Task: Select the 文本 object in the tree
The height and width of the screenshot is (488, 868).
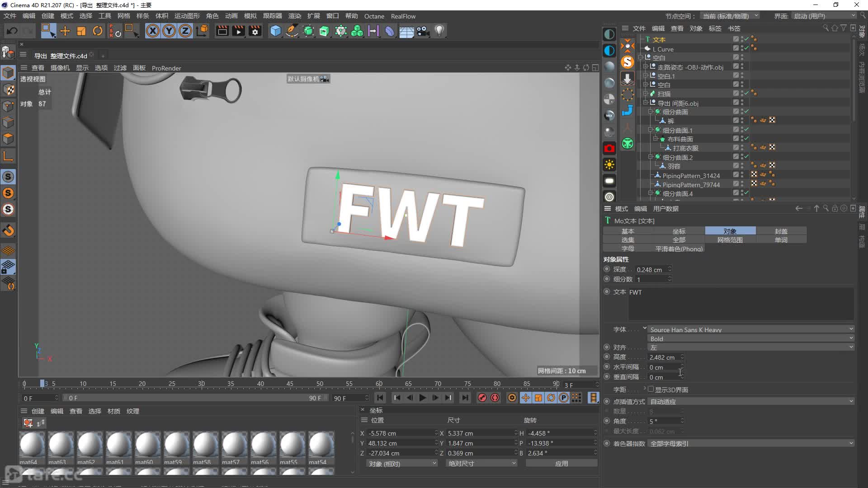Action: [x=659, y=40]
